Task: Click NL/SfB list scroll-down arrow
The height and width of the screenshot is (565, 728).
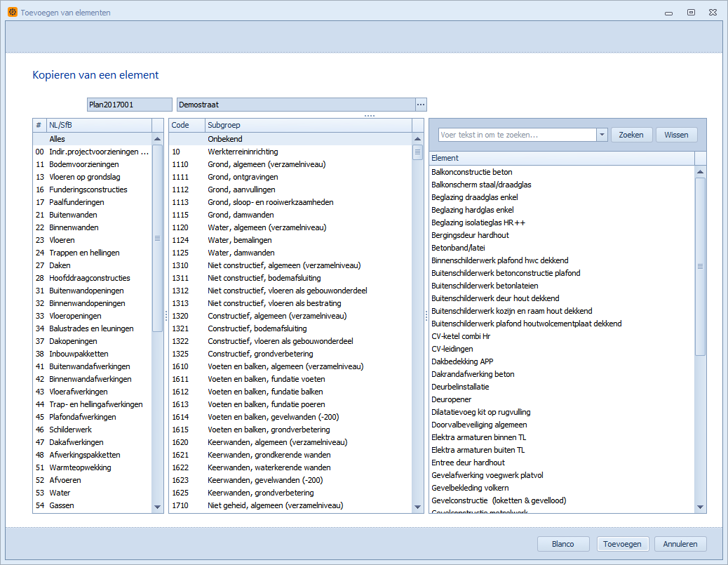Action: coord(157,507)
